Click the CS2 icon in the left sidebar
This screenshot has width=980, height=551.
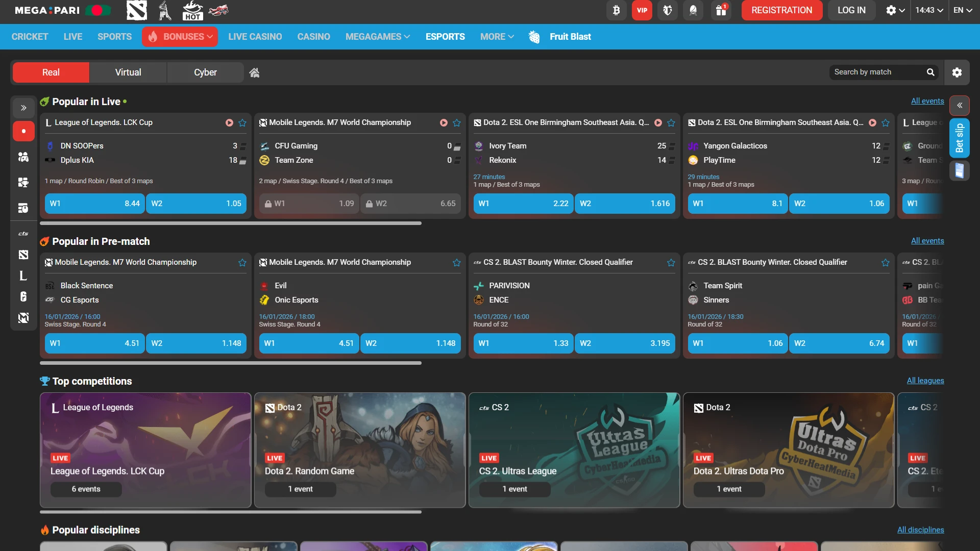pos(23,234)
